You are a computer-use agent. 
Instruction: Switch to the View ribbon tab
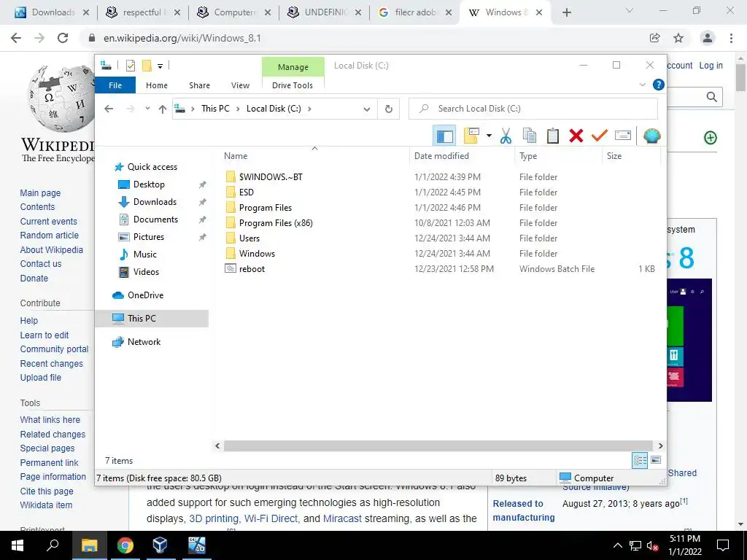pos(240,85)
